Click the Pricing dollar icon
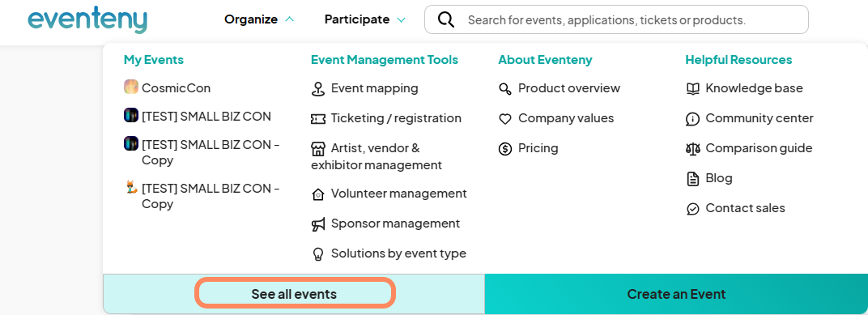This screenshot has height=315, width=868. 505,148
